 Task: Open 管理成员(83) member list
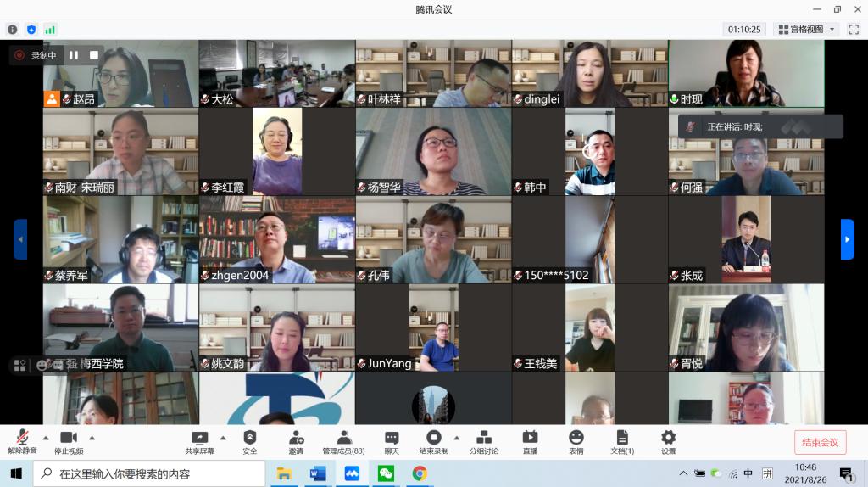pyautogui.click(x=343, y=441)
